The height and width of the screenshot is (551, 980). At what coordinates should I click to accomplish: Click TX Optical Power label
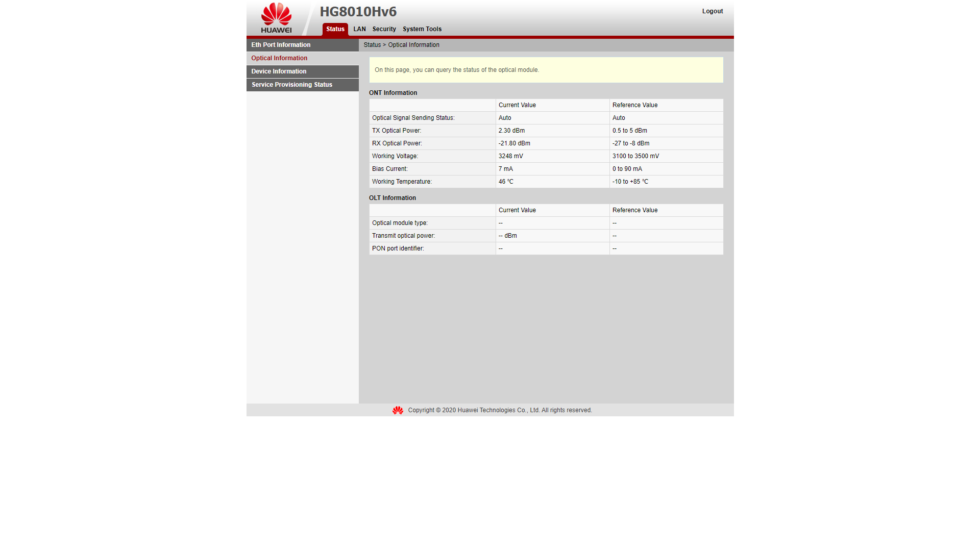pyautogui.click(x=397, y=131)
